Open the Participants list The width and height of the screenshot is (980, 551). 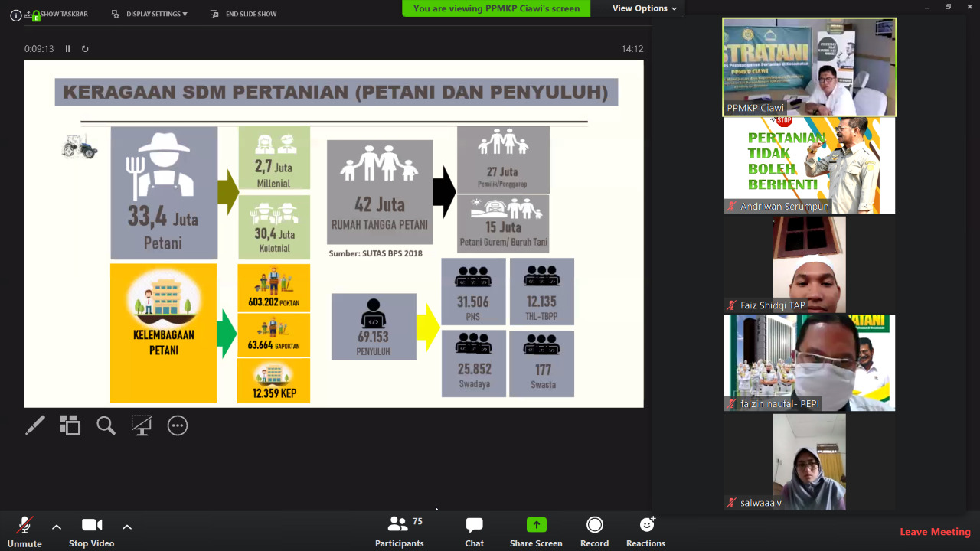pyautogui.click(x=399, y=531)
